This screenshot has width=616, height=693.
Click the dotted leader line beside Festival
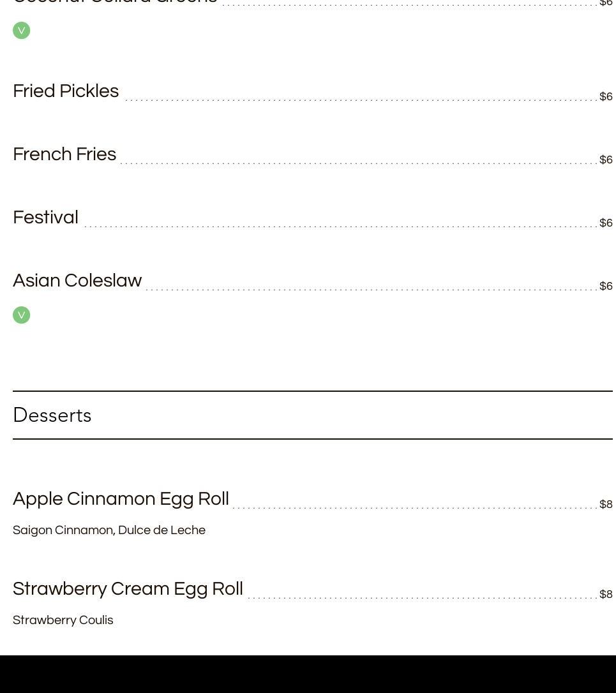tap(338, 226)
